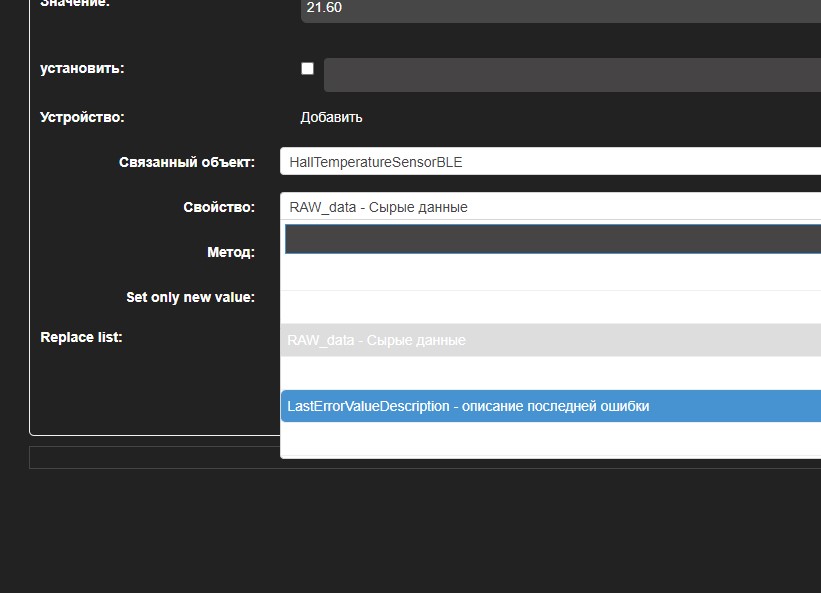The height and width of the screenshot is (593, 821).
Task: Click the Связанный объект label
Action: pyautogui.click(x=187, y=161)
